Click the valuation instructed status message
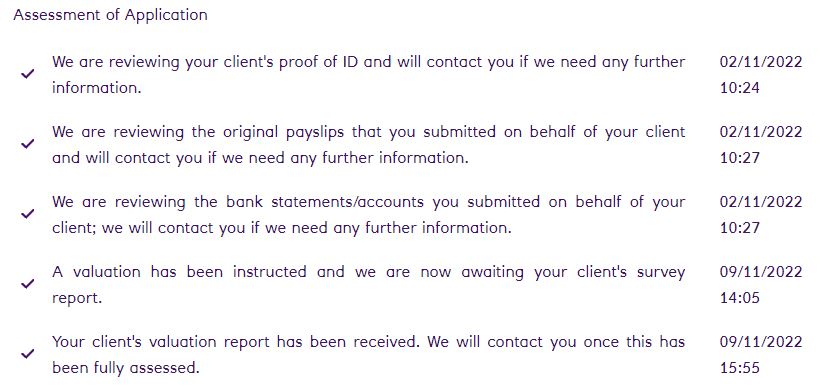 (x=368, y=285)
